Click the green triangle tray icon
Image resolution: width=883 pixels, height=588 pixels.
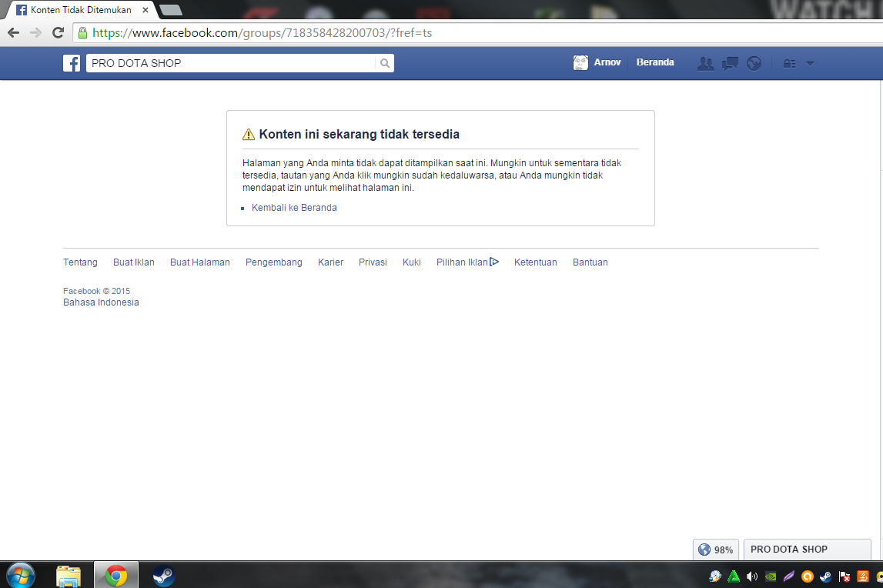(x=734, y=576)
